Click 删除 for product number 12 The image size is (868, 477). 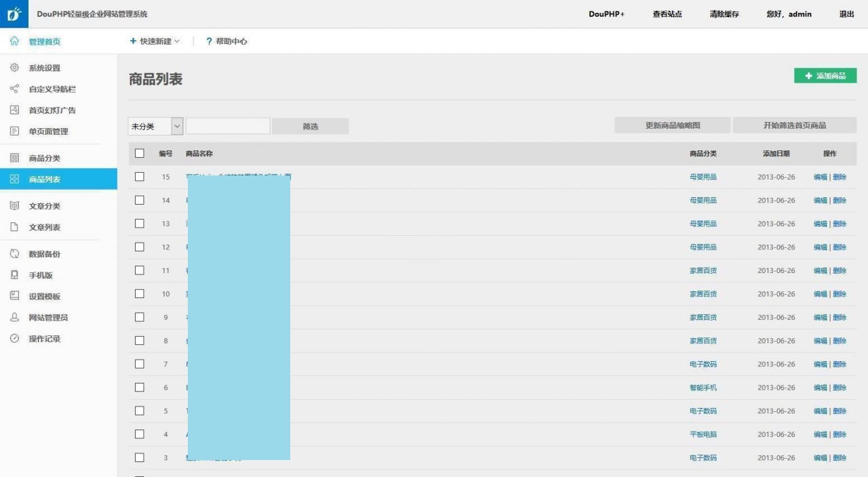click(840, 247)
